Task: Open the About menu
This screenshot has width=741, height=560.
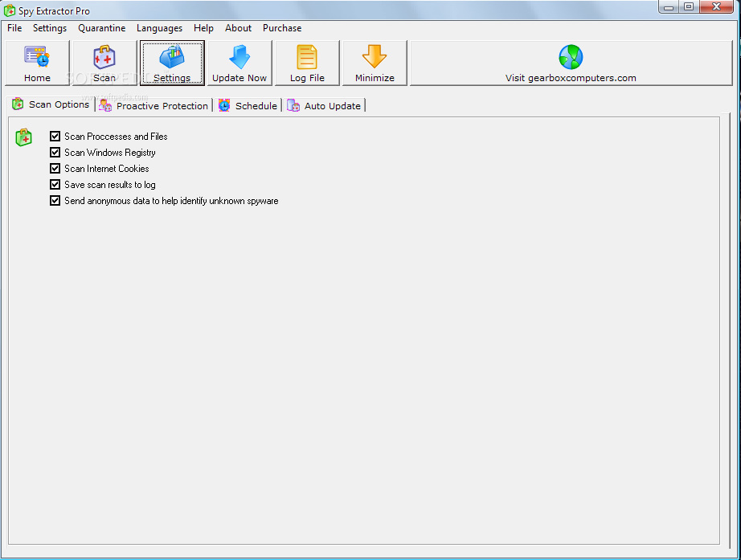Action: click(238, 28)
